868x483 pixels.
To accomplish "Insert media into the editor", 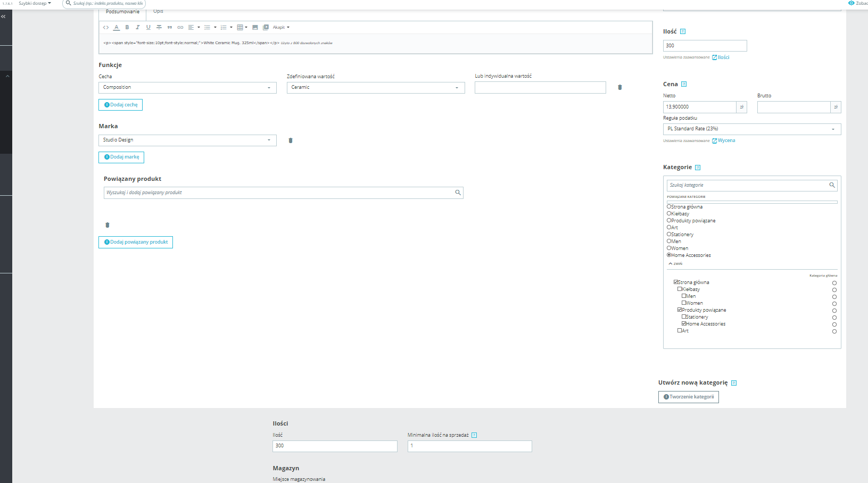I will (266, 28).
